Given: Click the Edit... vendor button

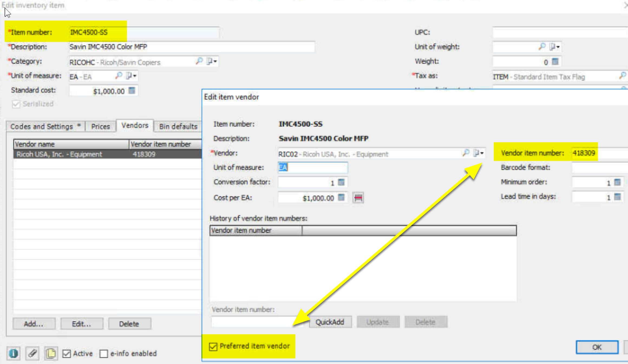Looking at the screenshot, I should (82, 324).
